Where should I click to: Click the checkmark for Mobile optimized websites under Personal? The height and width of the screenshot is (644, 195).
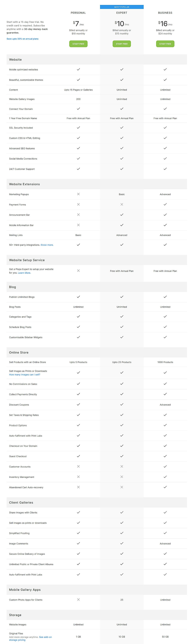pyautogui.click(x=78, y=70)
